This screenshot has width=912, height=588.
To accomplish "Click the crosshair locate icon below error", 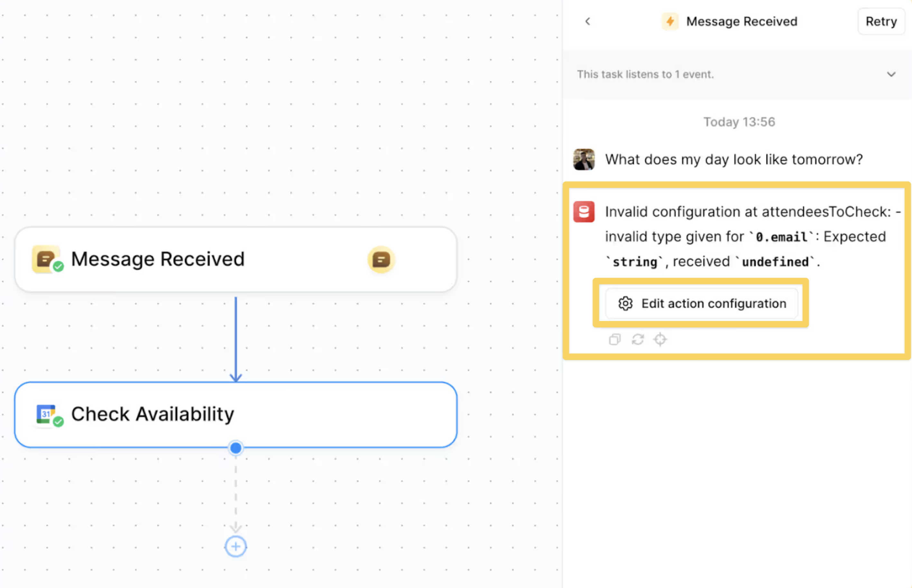I will pyautogui.click(x=660, y=339).
